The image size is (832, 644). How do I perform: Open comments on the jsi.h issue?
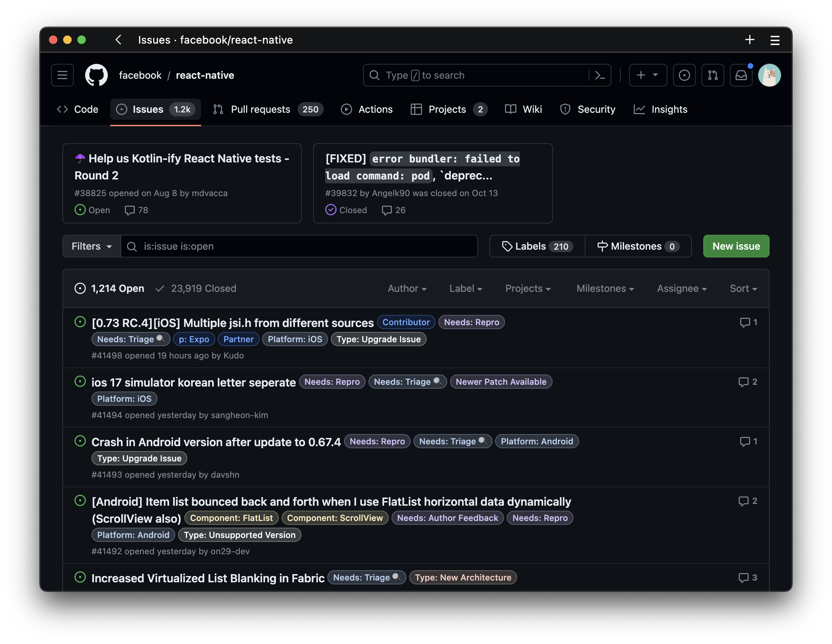click(748, 322)
